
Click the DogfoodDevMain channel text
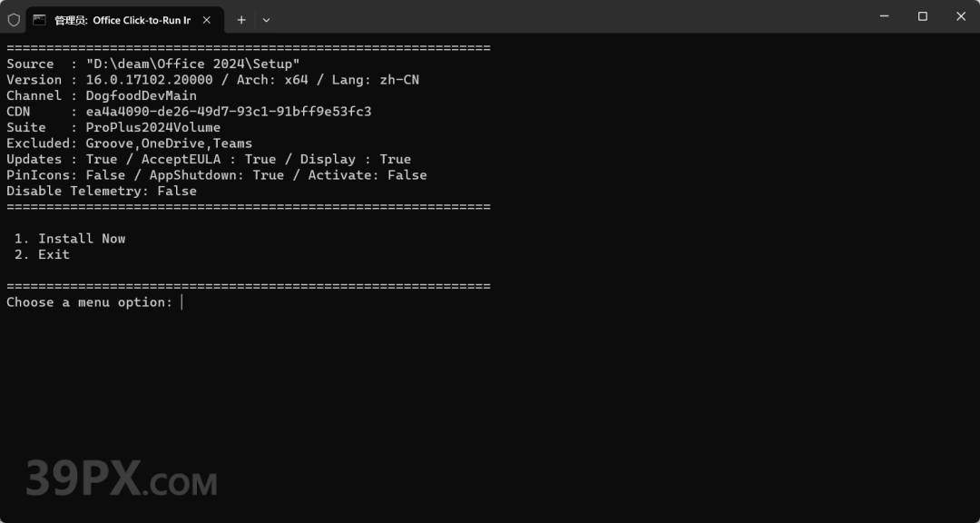point(142,95)
